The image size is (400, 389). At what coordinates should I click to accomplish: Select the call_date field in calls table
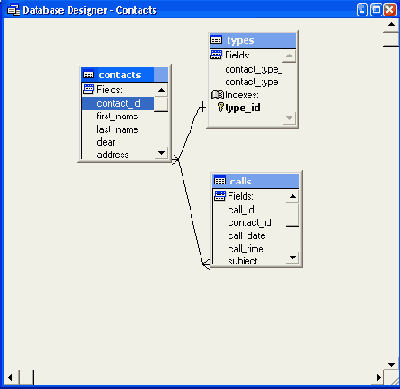coord(247,236)
